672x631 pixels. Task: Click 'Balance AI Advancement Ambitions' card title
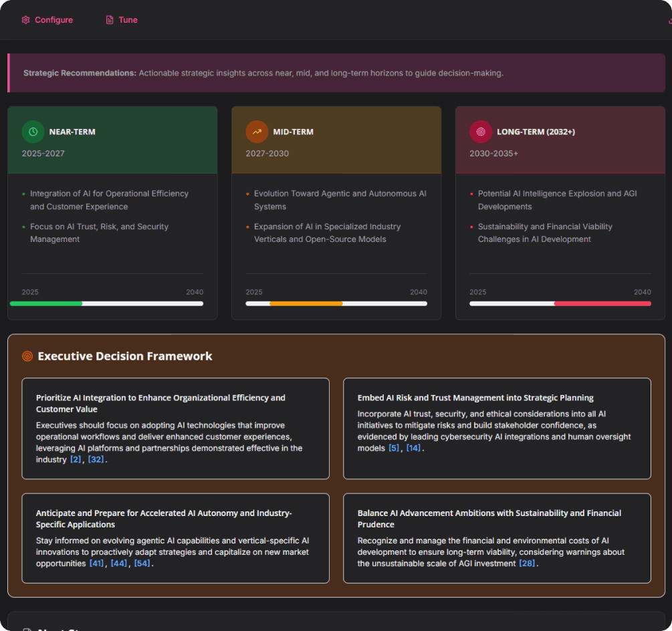489,519
